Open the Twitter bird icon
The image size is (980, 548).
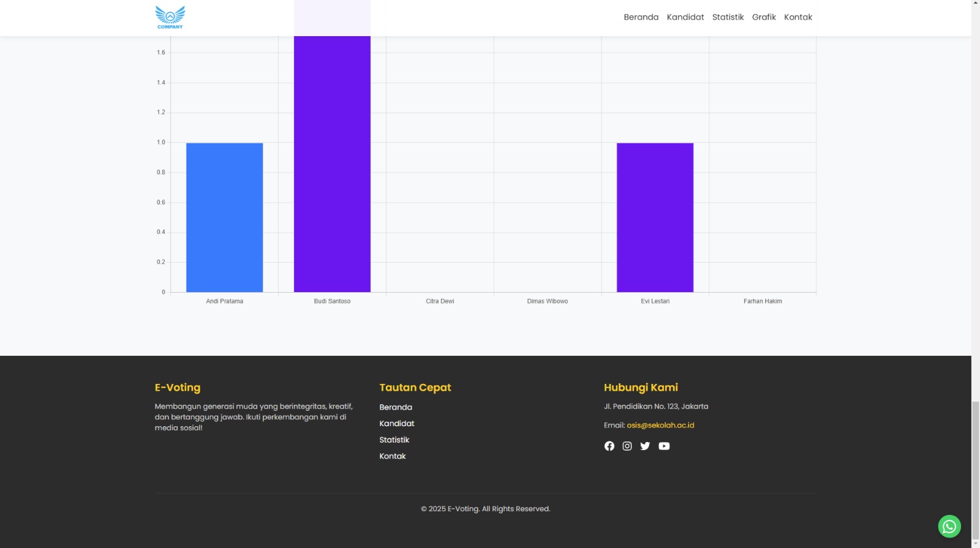click(x=645, y=446)
